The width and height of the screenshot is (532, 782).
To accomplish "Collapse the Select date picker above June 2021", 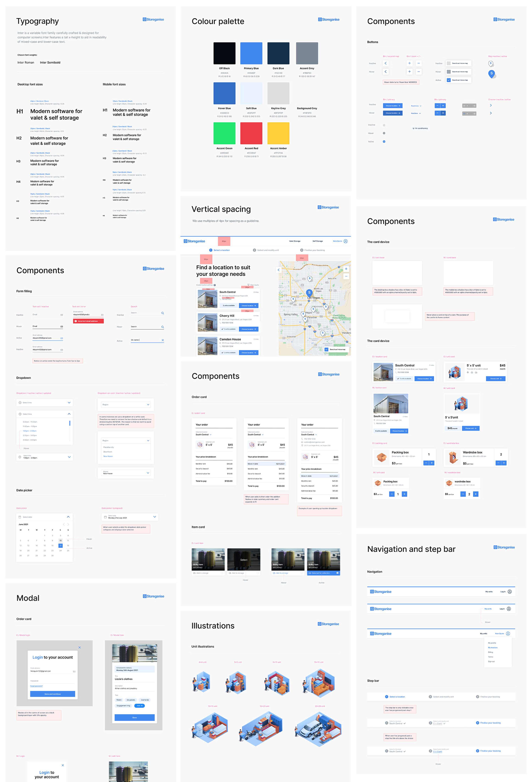I will pyautogui.click(x=44, y=517).
